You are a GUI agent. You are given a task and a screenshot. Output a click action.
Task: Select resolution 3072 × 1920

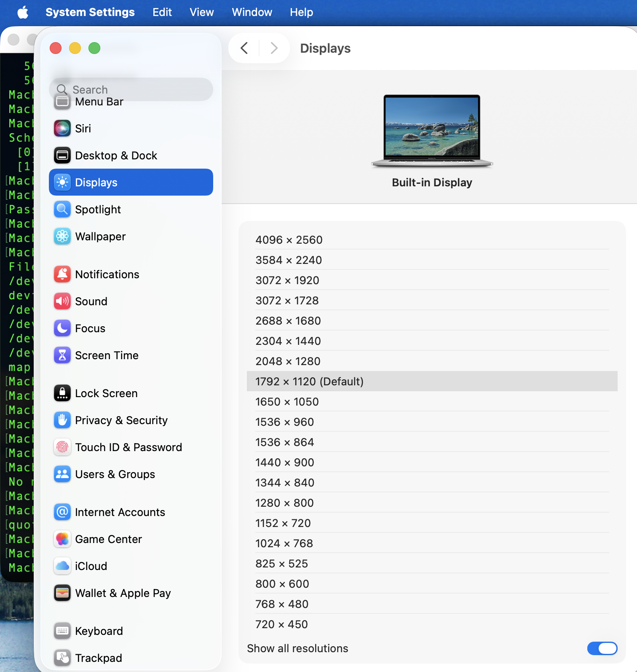[x=432, y=280]
